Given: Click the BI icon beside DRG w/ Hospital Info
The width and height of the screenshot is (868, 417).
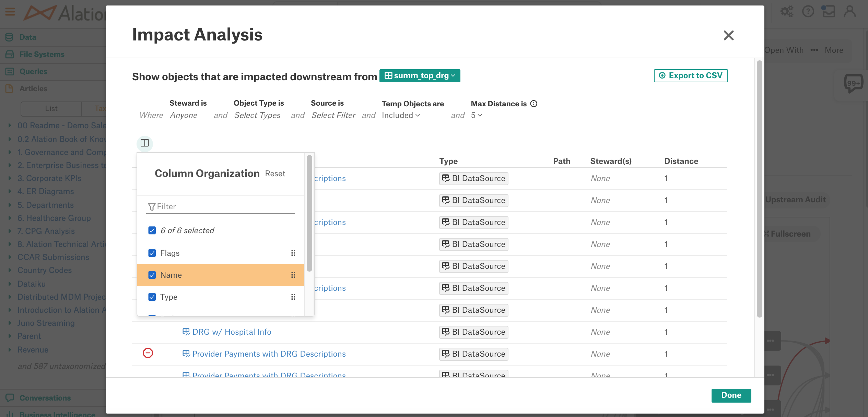Looking at the screenshot, I should click(186, 332).
